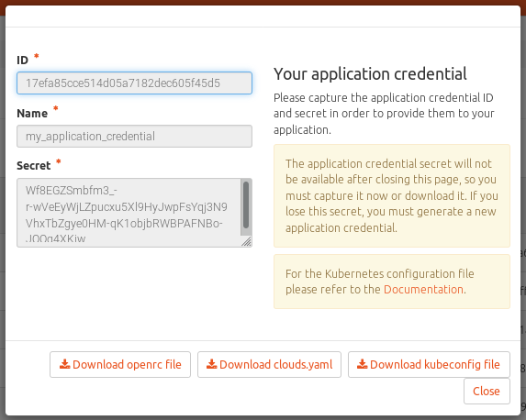Download the openrc file

click(x=120, y=364)
